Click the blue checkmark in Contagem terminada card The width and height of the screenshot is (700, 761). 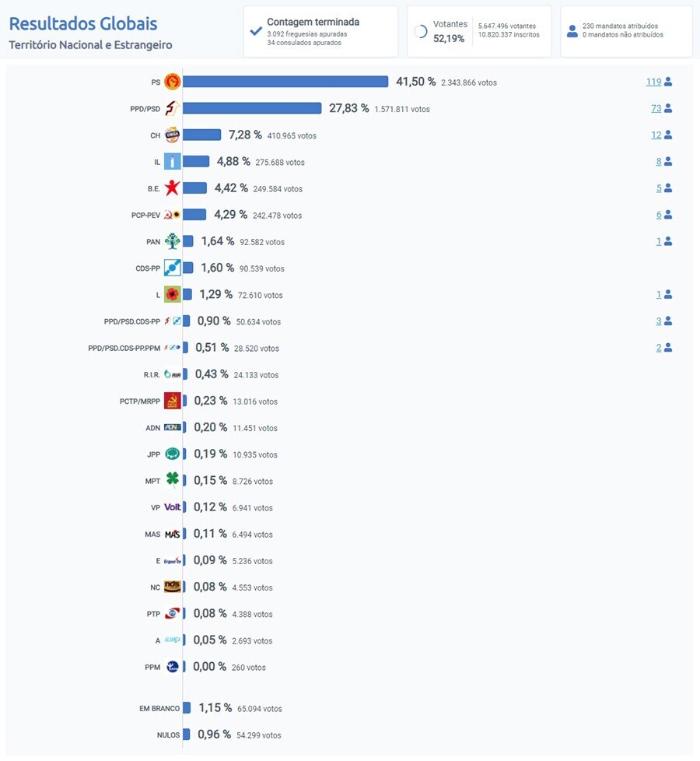pos(257,31)
